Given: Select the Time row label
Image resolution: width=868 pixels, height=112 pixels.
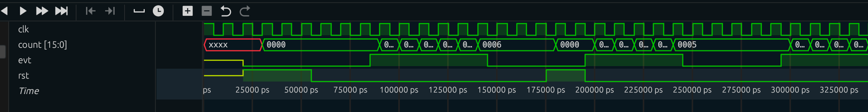Looking at the screenshot, I should [29, 91].
